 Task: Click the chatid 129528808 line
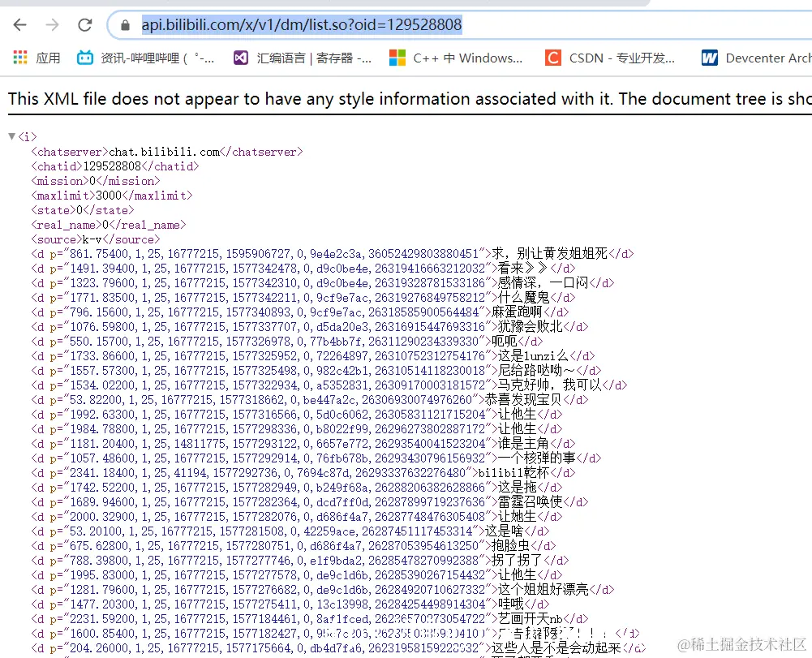pyautogui.click(x=115, y=166)
